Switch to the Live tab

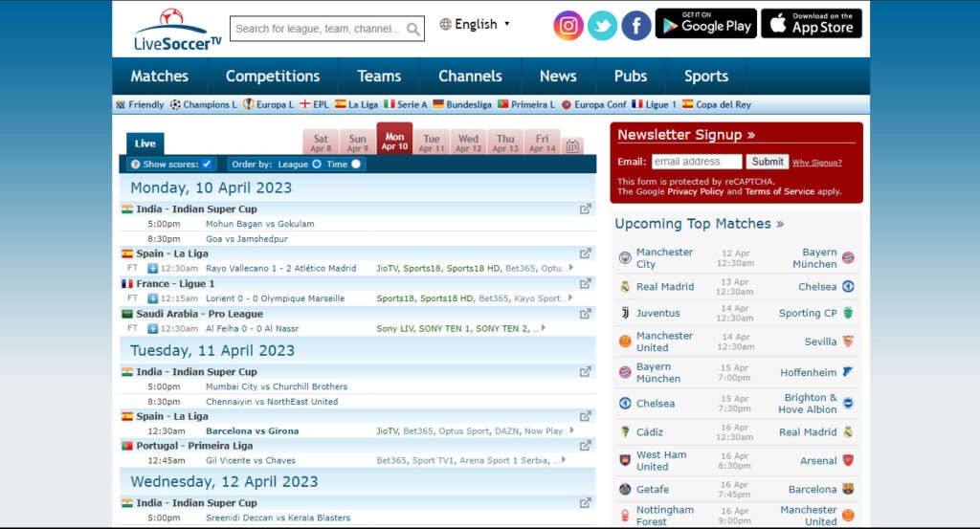tap(145, 143)
